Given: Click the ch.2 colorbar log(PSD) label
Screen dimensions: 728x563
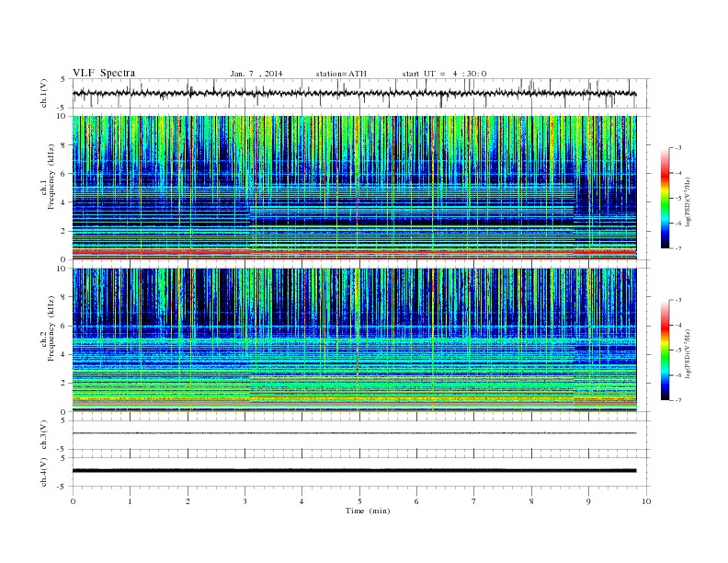Looking at the screenshot, I should (x=688, y=353).
